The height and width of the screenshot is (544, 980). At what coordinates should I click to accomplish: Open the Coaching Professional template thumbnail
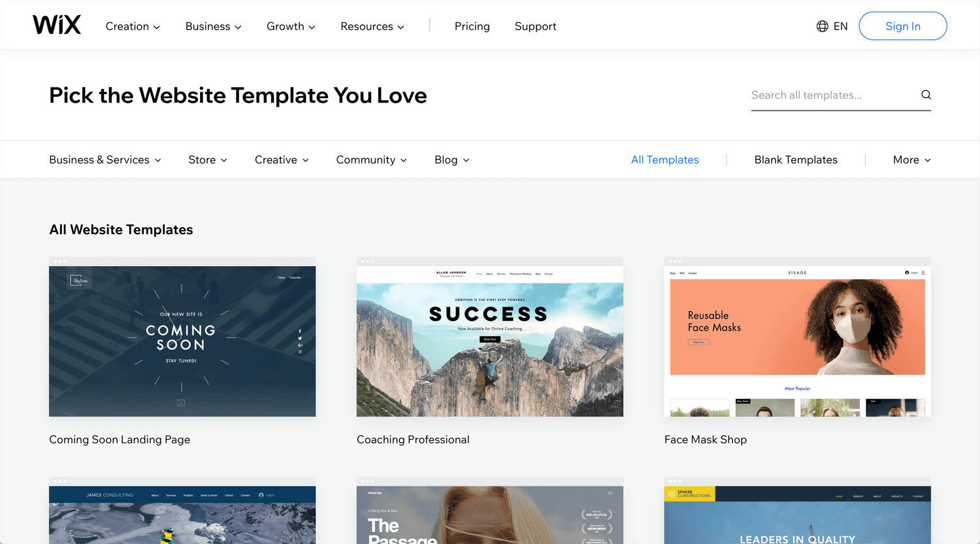tap(490, 337)
